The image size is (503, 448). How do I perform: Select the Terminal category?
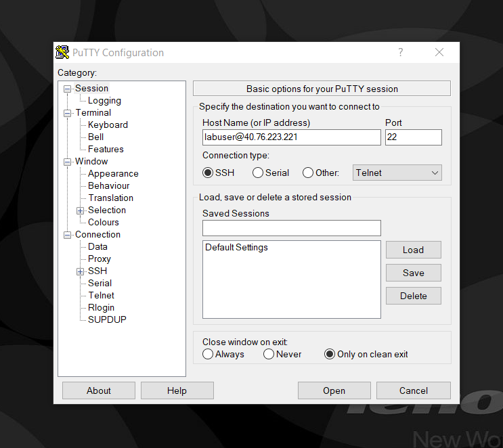[x=93, y=112]
